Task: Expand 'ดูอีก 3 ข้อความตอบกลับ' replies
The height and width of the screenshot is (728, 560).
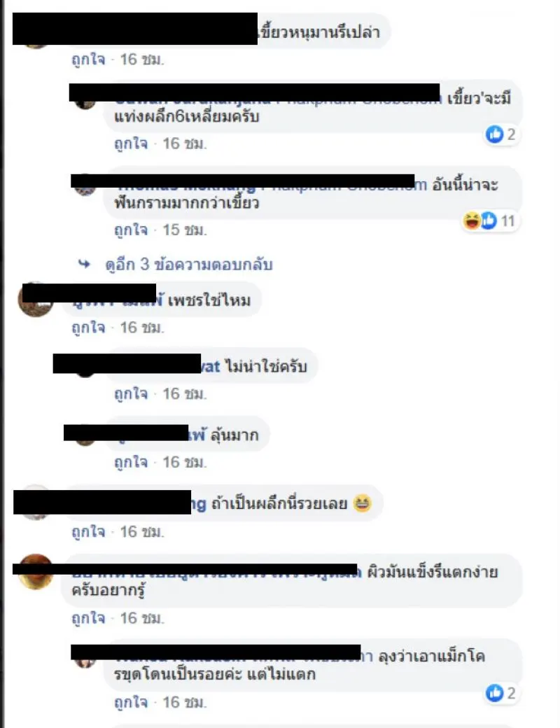Action: point(189,265)
